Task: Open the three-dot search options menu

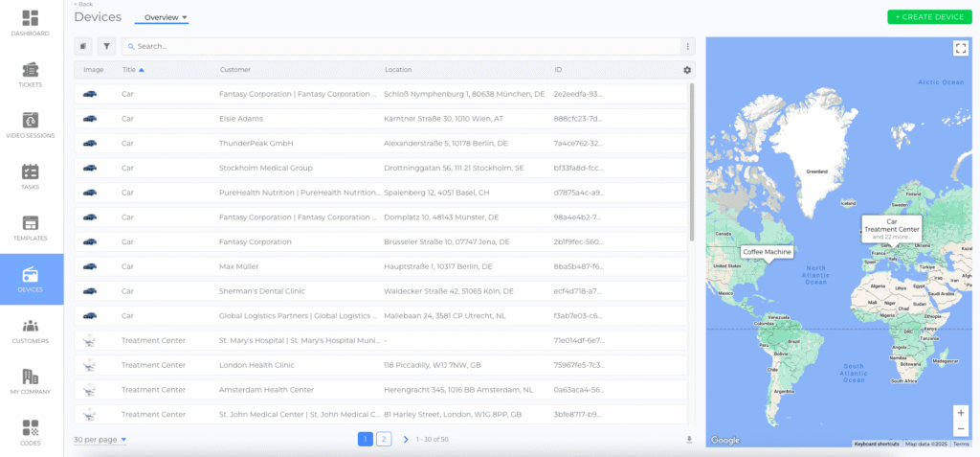Action: (x=687, y=46)
